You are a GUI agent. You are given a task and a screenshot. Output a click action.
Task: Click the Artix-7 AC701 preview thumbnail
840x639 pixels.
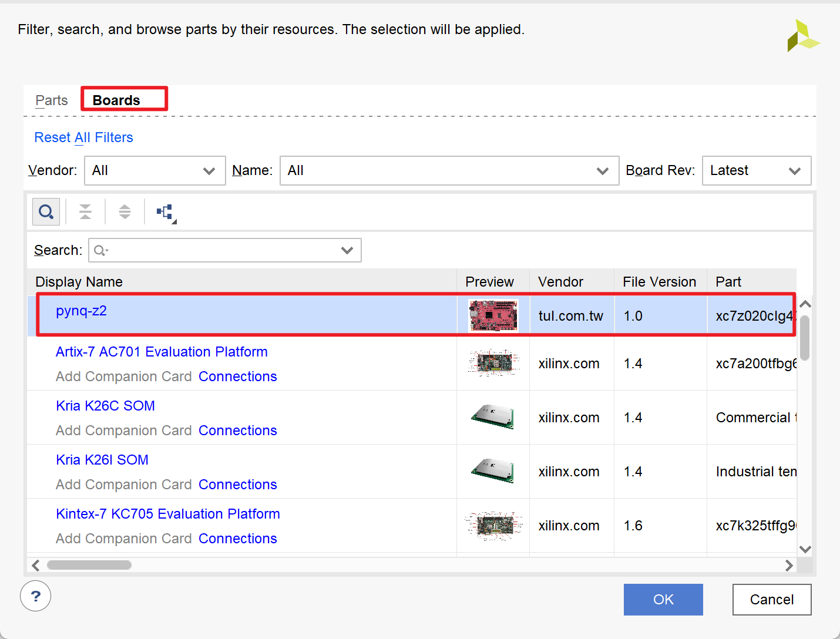coord(493,363)
